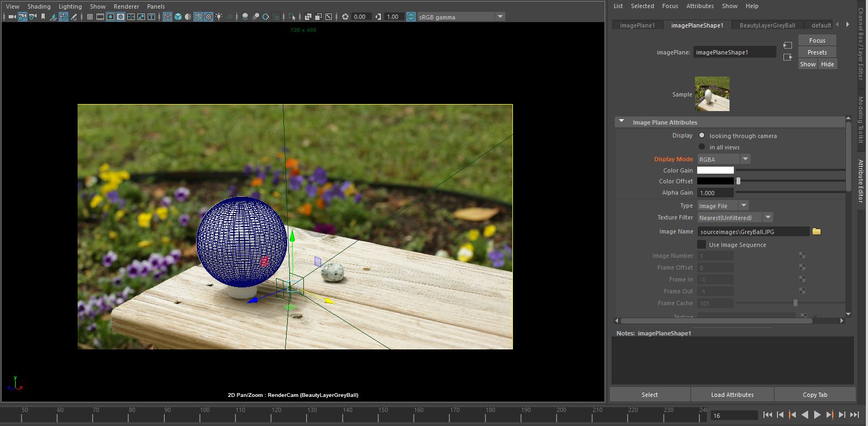Click the Presets button
The image size is (868, 426).
tap(817, 52)
